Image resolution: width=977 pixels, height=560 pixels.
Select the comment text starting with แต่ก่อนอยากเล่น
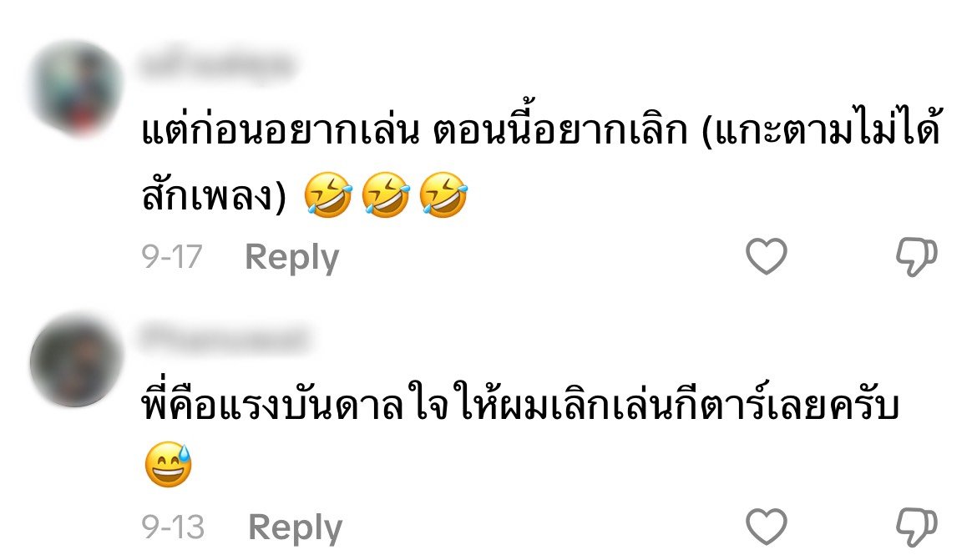541,161
